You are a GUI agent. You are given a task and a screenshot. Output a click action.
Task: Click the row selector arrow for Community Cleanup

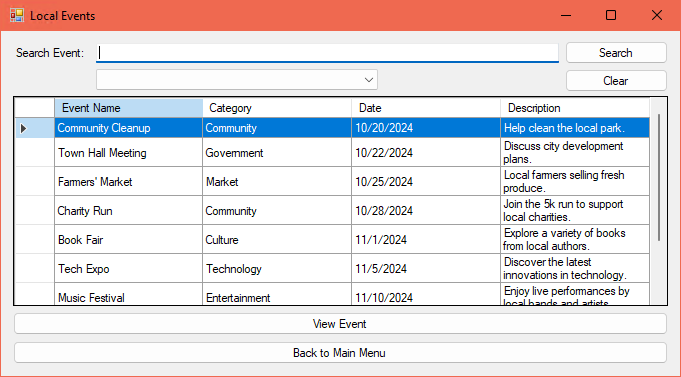[23, 128]
